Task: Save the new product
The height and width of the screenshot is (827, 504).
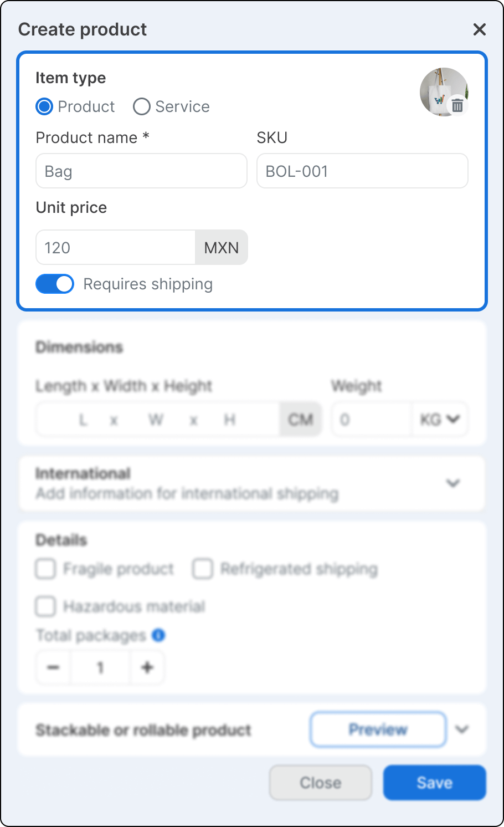Action: pyautogui.click(x=434, y=783)
